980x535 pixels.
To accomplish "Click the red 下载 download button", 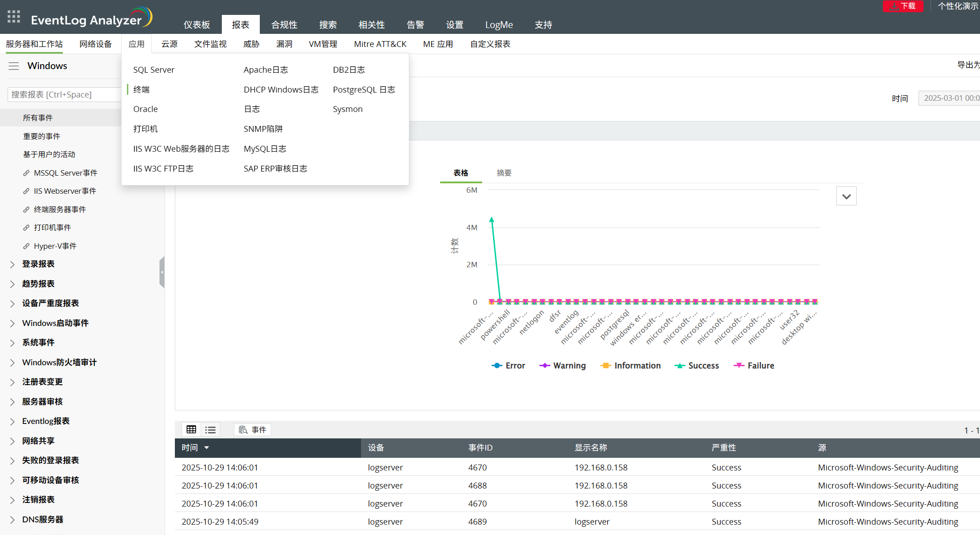I will (903, 6).
